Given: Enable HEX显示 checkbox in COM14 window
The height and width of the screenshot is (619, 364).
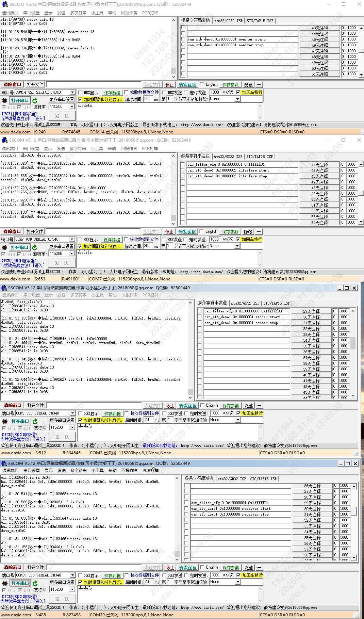Looking at the screenshot, I should coord(80,93).
